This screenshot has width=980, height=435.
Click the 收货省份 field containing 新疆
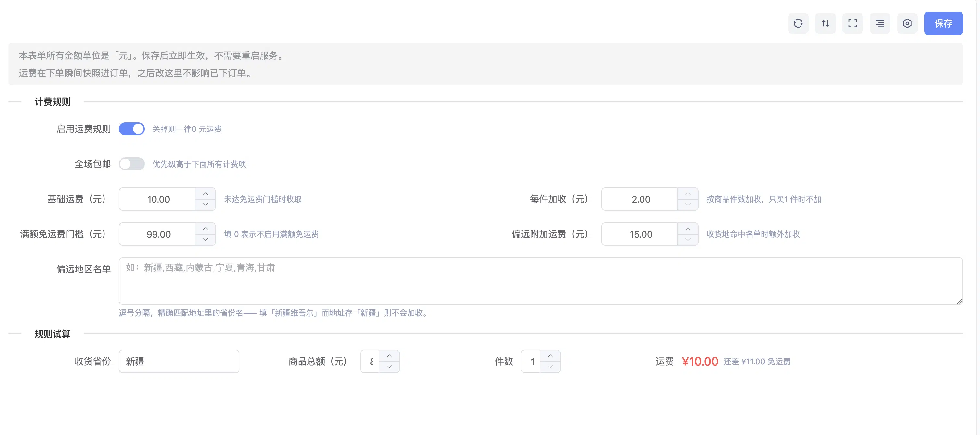pyautogui.click(x=179, y=361)
